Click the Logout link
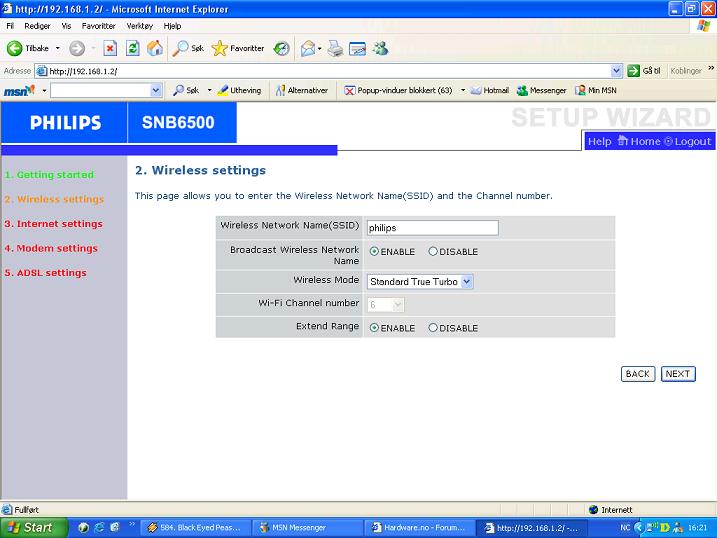 tap(688, 142)
